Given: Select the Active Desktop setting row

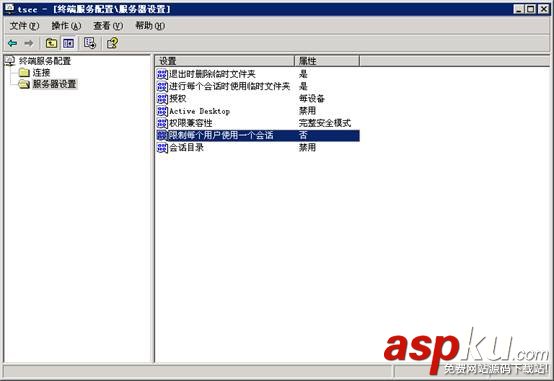Looking at the screenshot, I should pyautogui.click(x=200, y=111).
